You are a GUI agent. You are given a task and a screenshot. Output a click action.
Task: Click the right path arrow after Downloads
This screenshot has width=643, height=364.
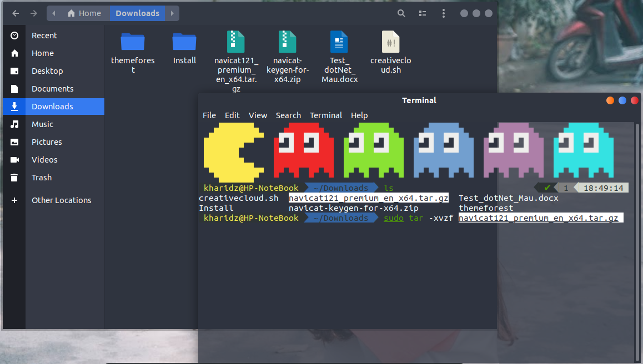pyautogui.click(x=172, y=13)
